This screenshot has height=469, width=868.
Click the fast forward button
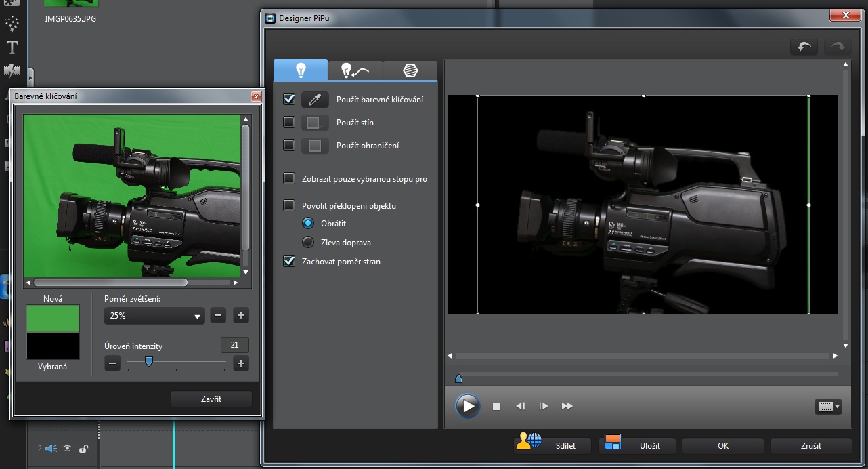tap(567, 406)
